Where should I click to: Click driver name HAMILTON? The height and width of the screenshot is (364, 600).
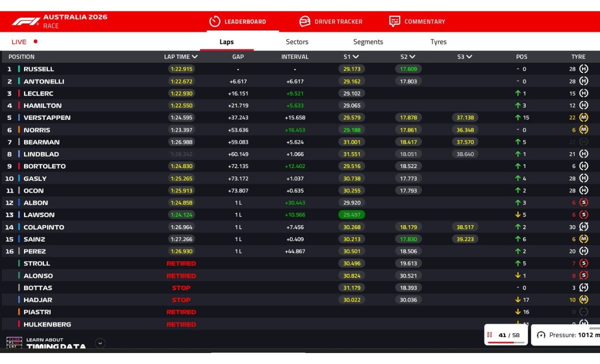coord(42,106)
